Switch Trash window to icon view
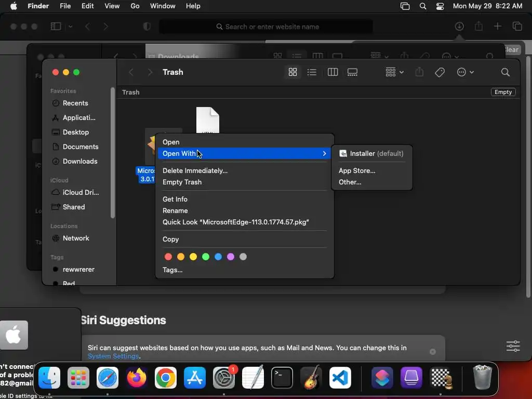This screenshot has width=532, height=399. [x=292, y=72]
